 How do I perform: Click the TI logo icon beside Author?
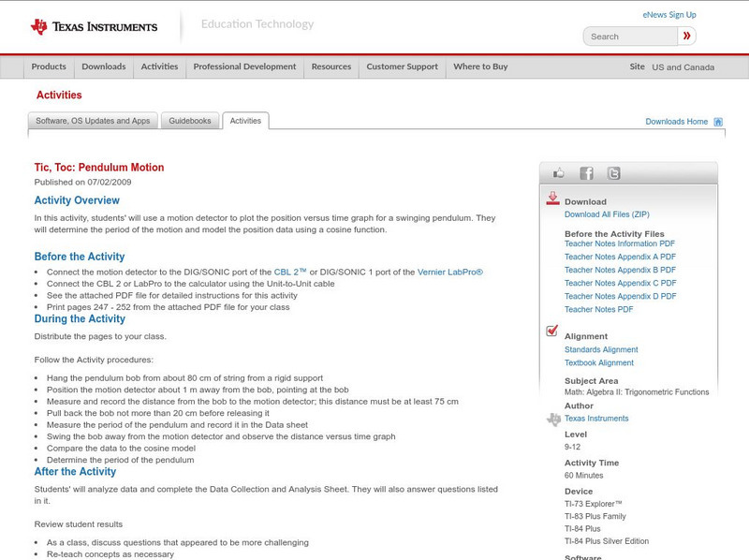[x=553, y=419]
